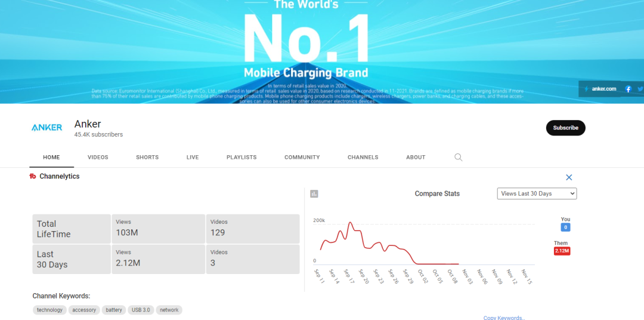Select the USB 3.0 keyword tag
644x320 pixels.
(141, 310)
